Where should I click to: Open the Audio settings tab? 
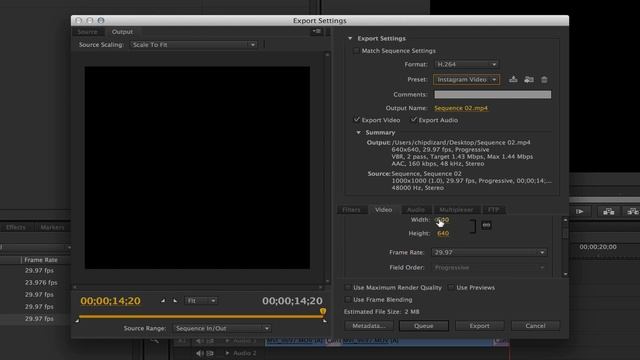pyautogui.click(x=416, y=210)
